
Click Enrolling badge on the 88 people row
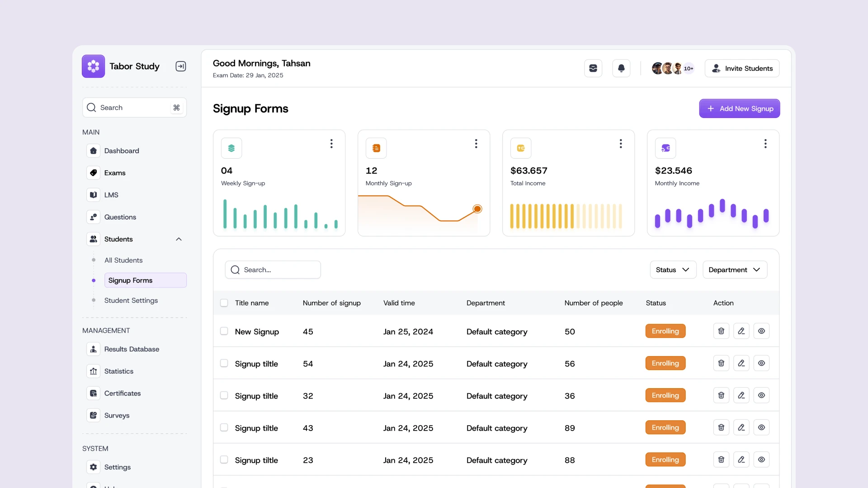[665, 460]
